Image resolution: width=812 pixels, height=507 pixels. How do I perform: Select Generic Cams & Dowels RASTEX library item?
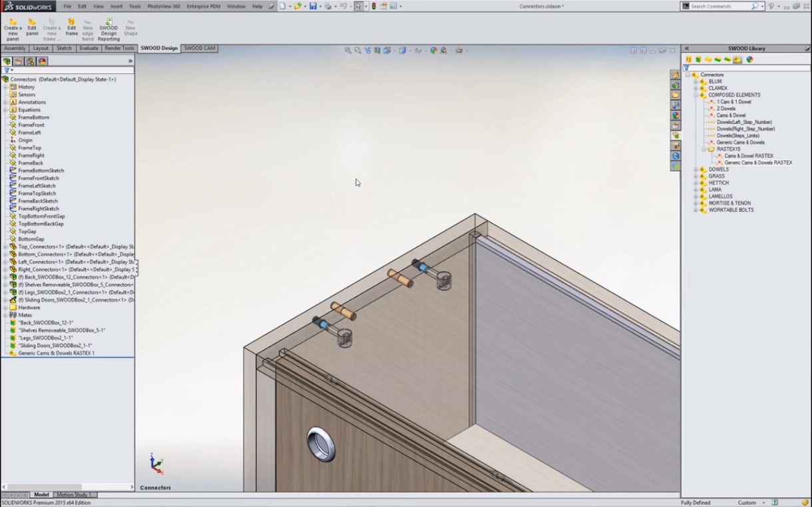click(x=758, y=163)
